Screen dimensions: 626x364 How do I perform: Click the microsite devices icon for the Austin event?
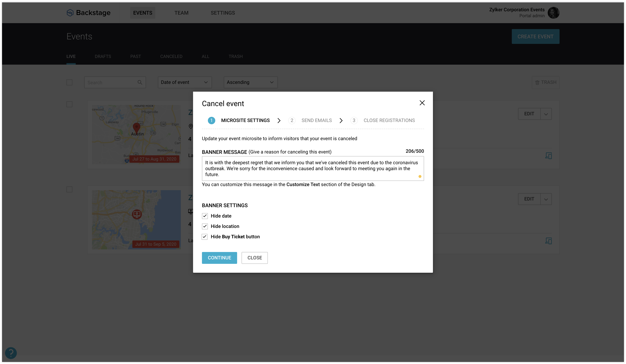coord(549,156)
